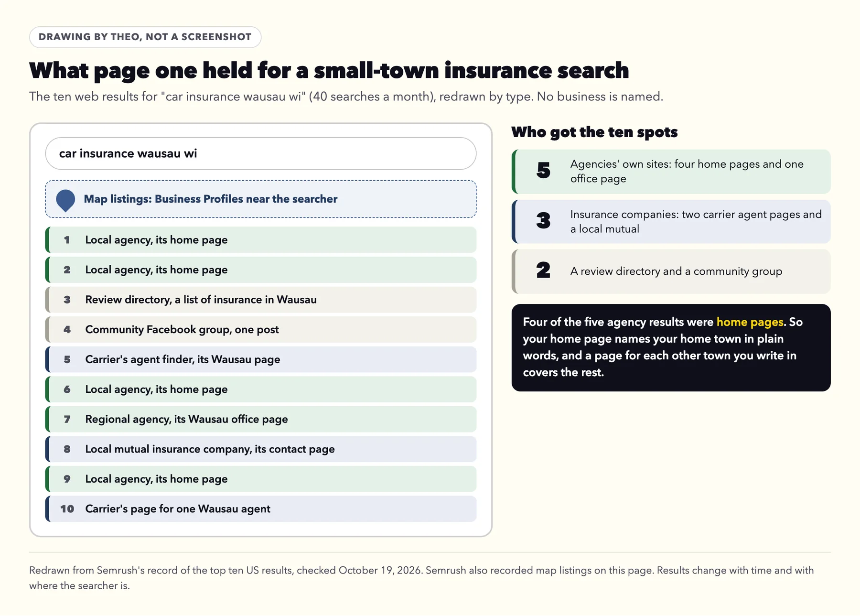860x616 pixels.
Task: Open the 'Local mutual insurance company, its contact page' result
Action: coord(261,449)
